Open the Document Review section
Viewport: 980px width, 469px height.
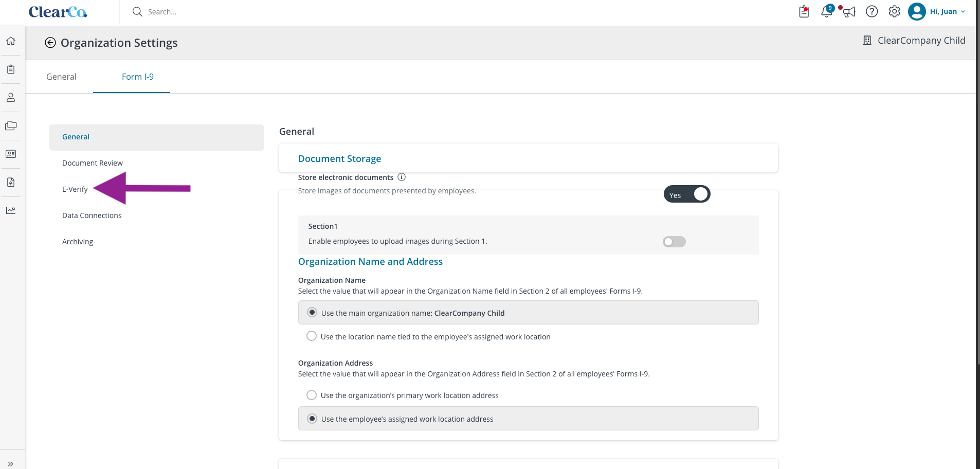pos(93,163)
